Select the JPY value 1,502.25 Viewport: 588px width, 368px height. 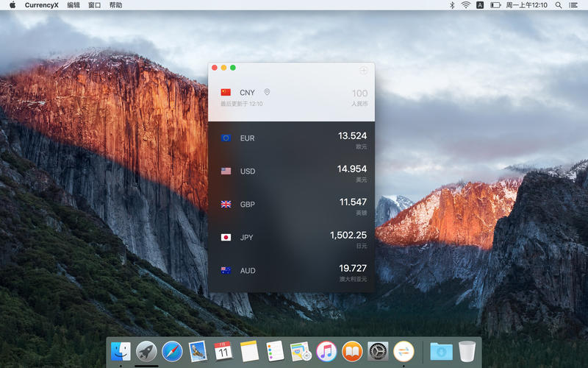(x=348, y=235)
